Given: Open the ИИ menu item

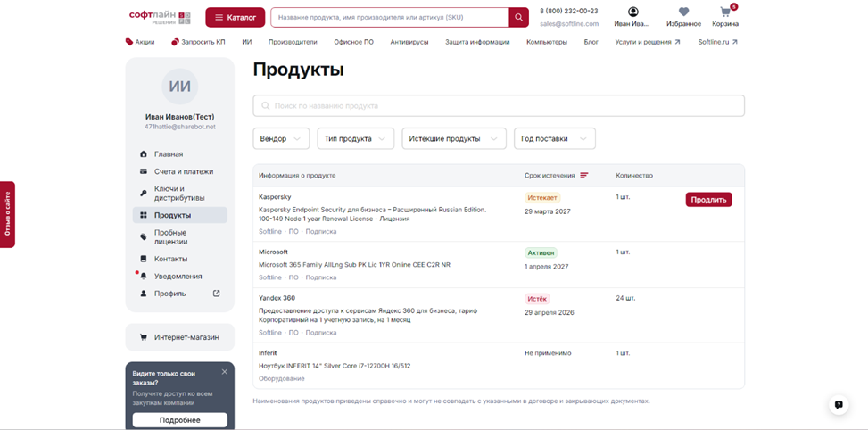Looking at the screenshot, I should 247,42.
